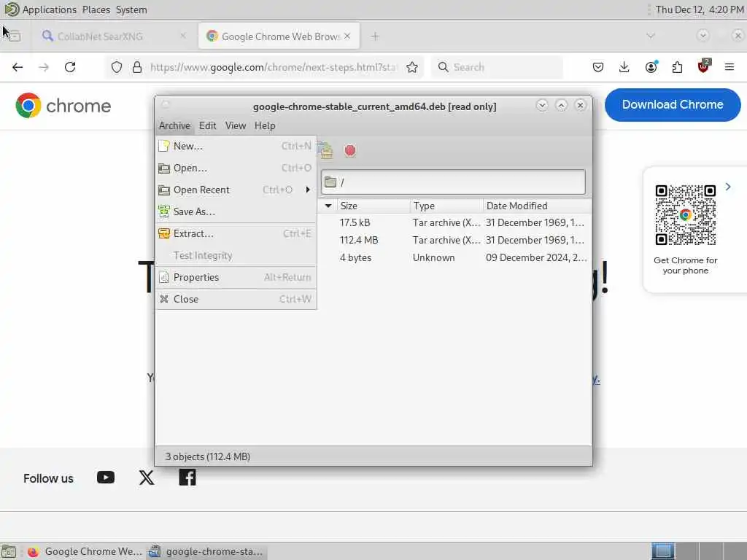The height and width of the screenshot is (560, 747).
Task: Click the clock Thu Dec 12 4:20 PM
Action: pyautogui.click(x=700, y=9)
